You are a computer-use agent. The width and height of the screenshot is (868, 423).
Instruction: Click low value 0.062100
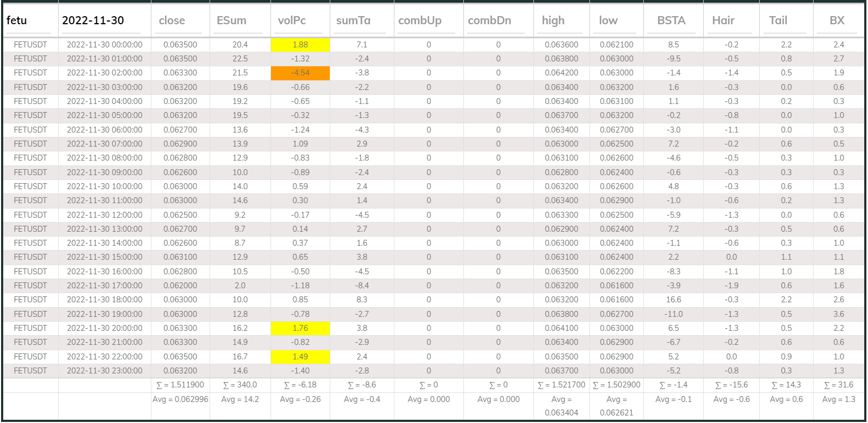coord(617,45)
